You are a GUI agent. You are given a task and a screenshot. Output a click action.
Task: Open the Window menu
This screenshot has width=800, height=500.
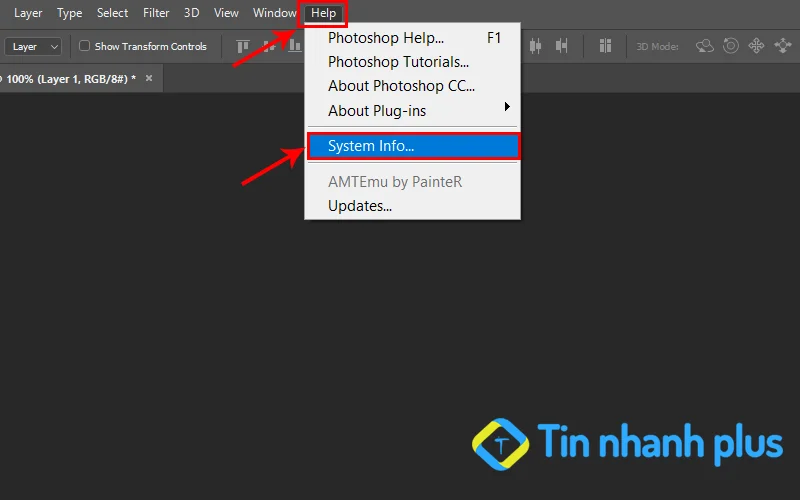[x=274, y=13]
